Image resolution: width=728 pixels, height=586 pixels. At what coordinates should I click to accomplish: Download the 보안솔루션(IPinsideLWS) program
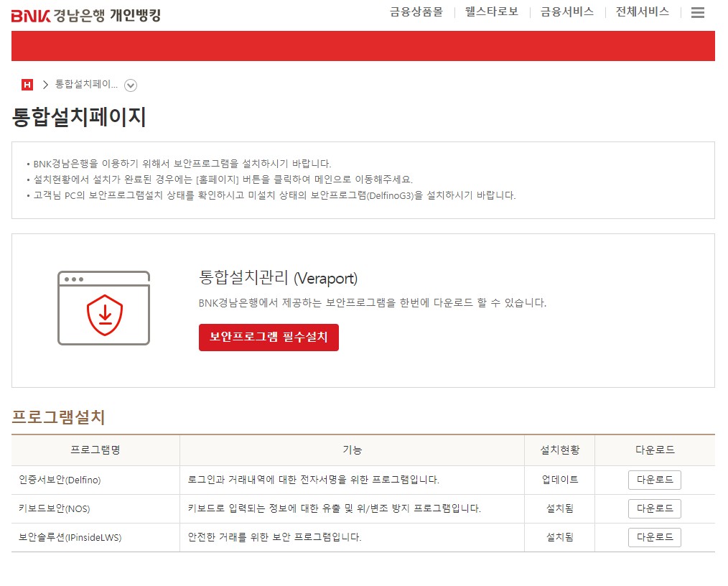pyautogui.click(x=655, y=537)
